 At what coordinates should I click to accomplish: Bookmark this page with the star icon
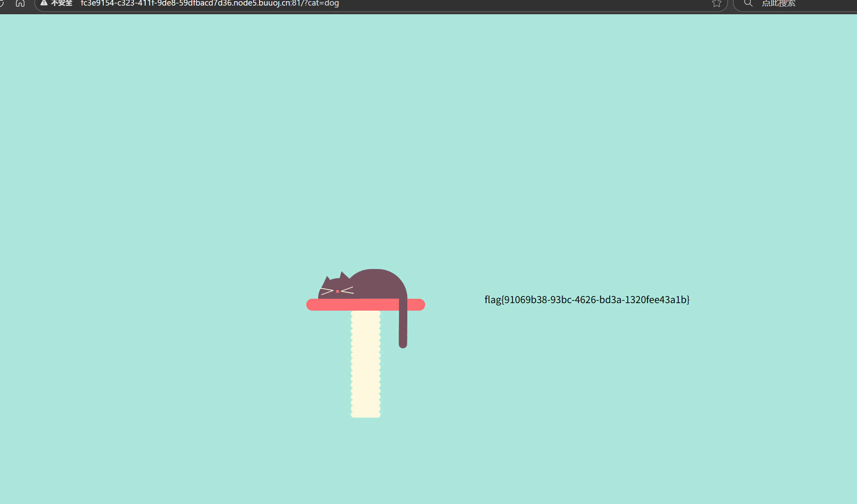(716, 4)
